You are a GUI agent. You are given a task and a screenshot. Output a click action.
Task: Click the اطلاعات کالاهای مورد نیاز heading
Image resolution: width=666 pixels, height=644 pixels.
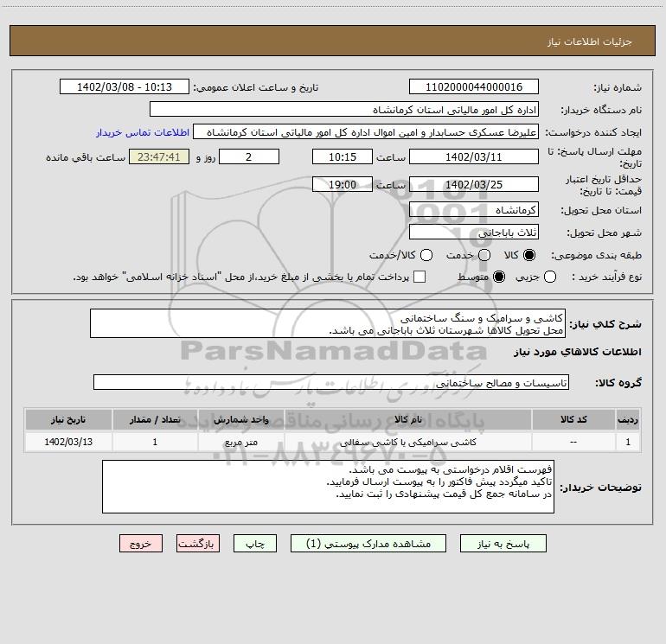(578, 352)
